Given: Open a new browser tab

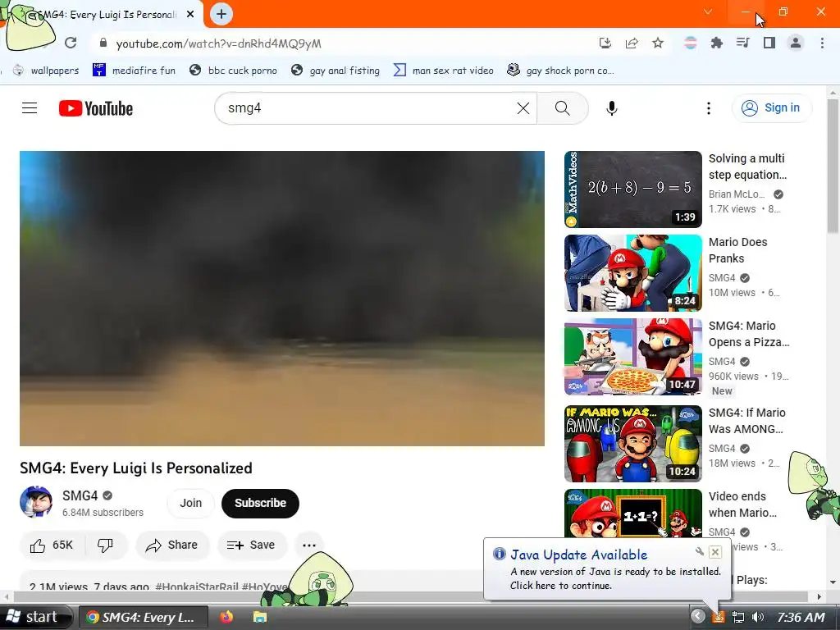Looking at the screenshot, I should point(221,14).
